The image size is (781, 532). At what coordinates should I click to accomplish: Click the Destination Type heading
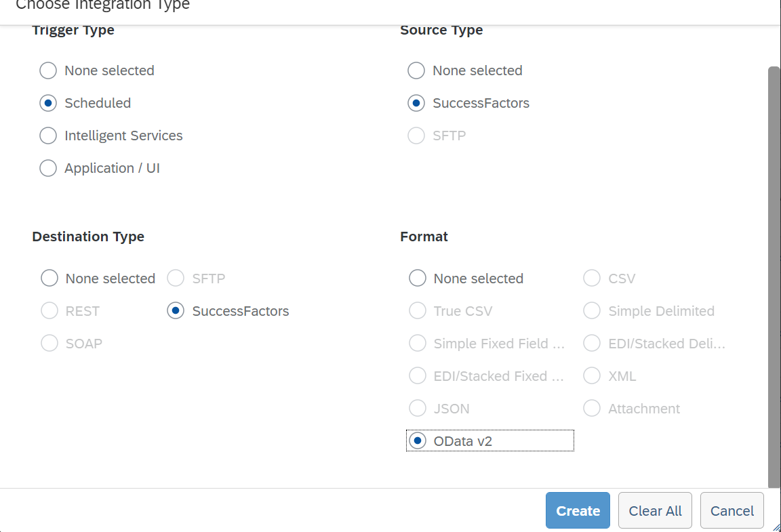[x=88, y=236]
